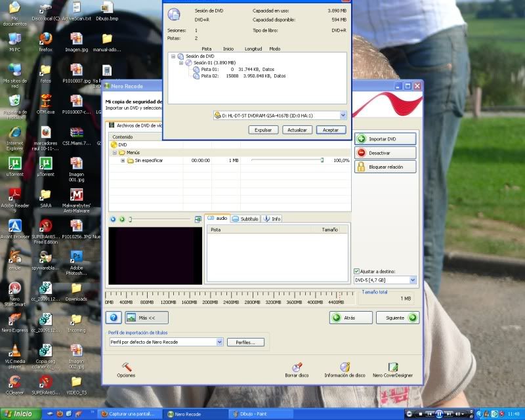Open the Downloads folder icon
The height and width of the screenshot is (420, 525).
pyautogui.click(x=76, y=292)
